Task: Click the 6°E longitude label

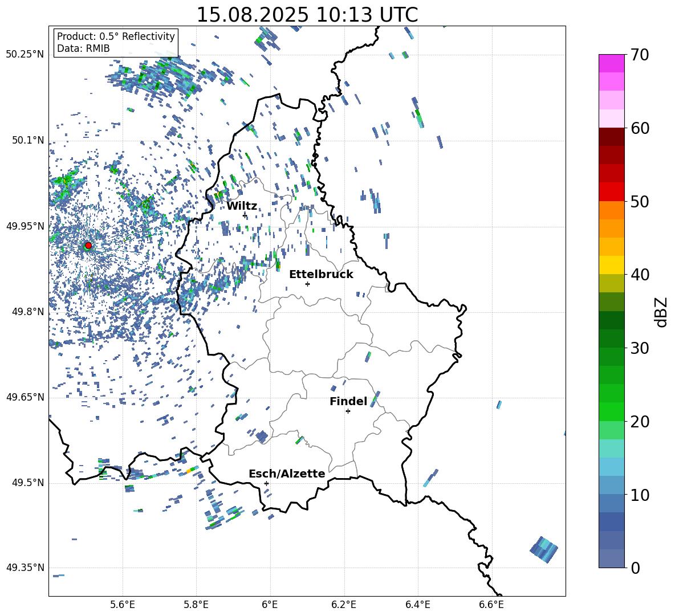Action: pyautogui.click(x=270, y=605)
